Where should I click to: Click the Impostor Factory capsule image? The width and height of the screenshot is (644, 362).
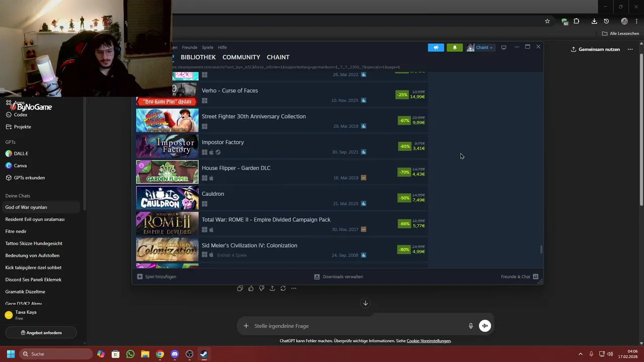click(x=167, y=146)
